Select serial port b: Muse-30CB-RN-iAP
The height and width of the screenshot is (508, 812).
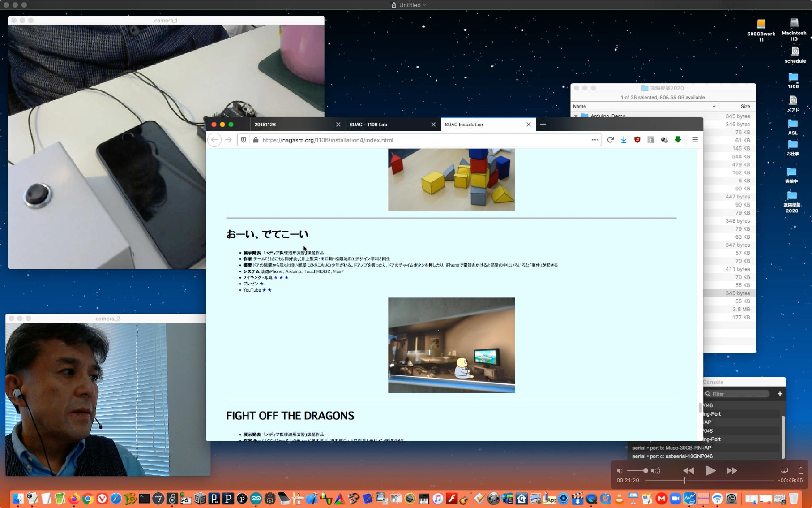671,448
